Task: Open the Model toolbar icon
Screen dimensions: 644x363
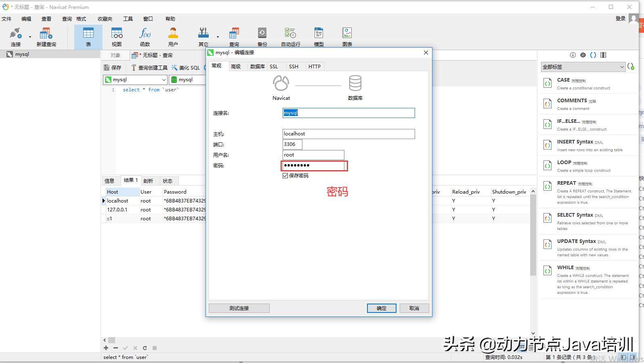Action: pos(319,37)
